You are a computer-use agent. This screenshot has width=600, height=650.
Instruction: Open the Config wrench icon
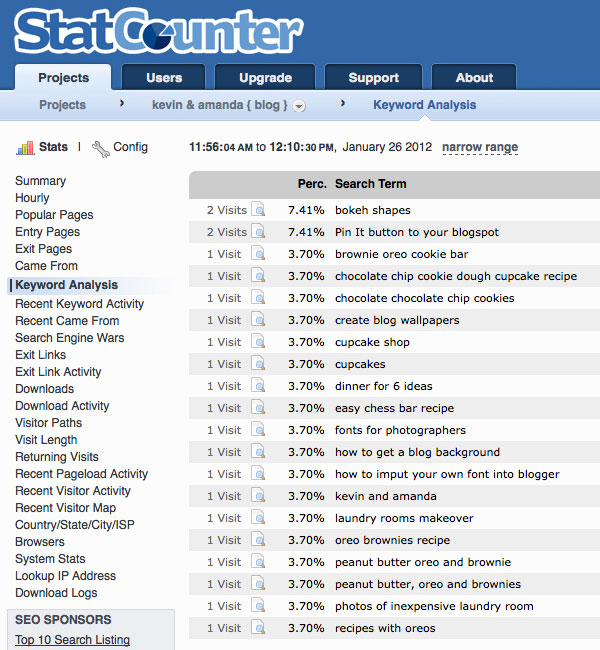100,149
